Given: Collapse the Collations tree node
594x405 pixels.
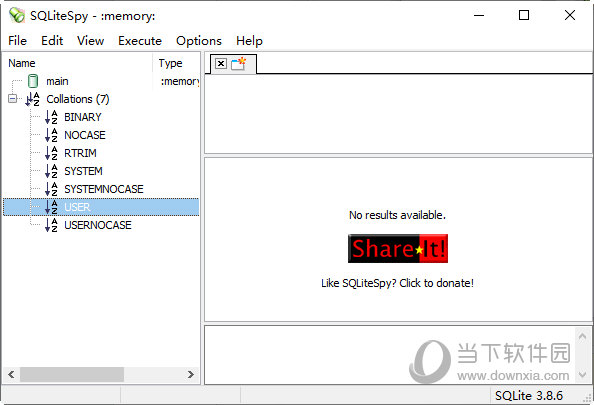Looking at the screenshot, I should coord(13,99).
